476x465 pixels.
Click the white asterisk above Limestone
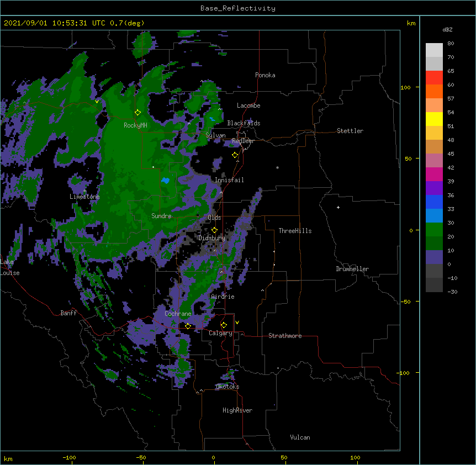tap(84, 191)
